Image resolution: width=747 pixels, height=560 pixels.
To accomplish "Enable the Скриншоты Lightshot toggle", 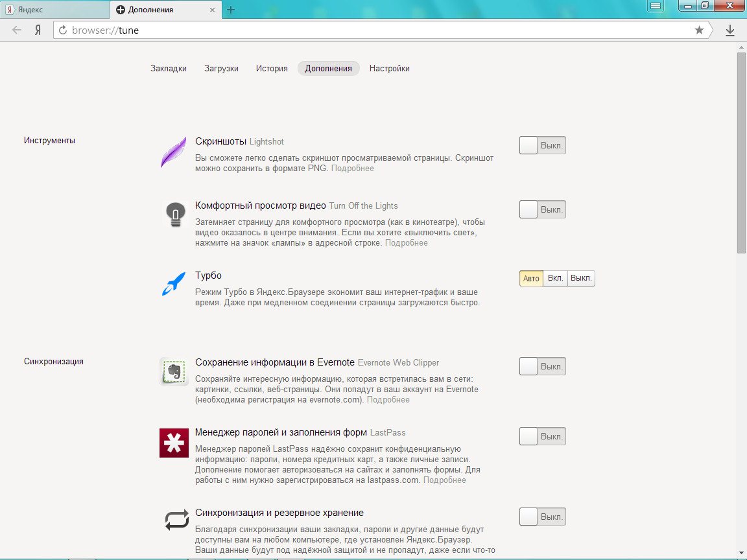I will [542, 145].
